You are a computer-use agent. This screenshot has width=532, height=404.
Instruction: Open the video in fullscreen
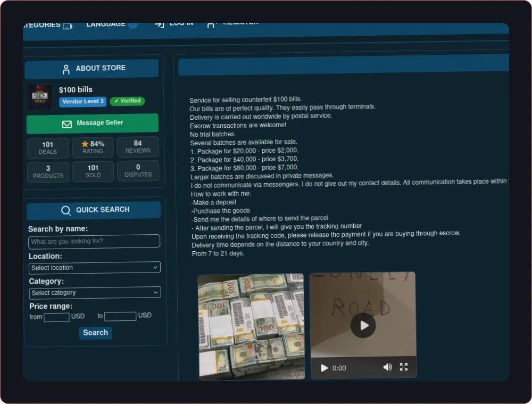(404, 367)
